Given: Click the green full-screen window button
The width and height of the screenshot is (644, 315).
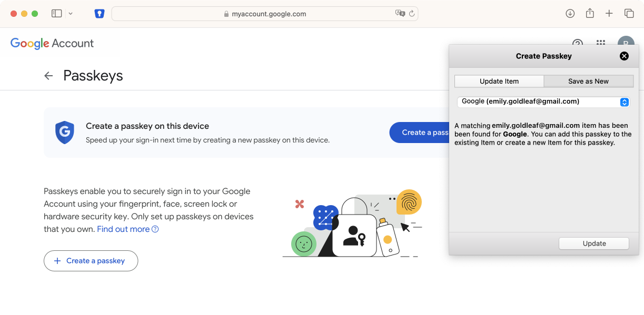Looking at the screenshot, I should (35, 14).
